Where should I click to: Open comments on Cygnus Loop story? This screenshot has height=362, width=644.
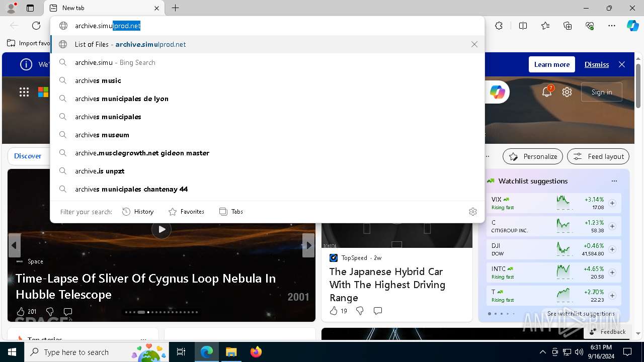(x=68, y=311)
